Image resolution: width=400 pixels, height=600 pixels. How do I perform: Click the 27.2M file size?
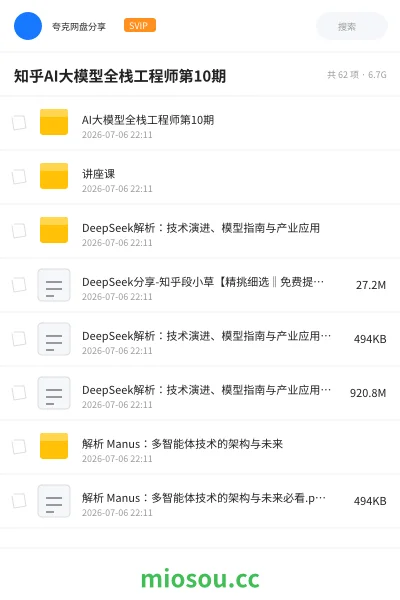[371, 285]
